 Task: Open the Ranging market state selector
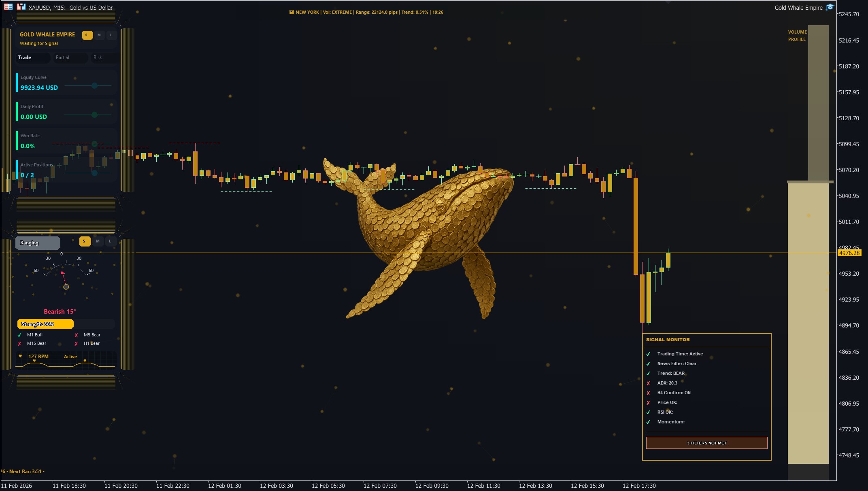(38, 243)
